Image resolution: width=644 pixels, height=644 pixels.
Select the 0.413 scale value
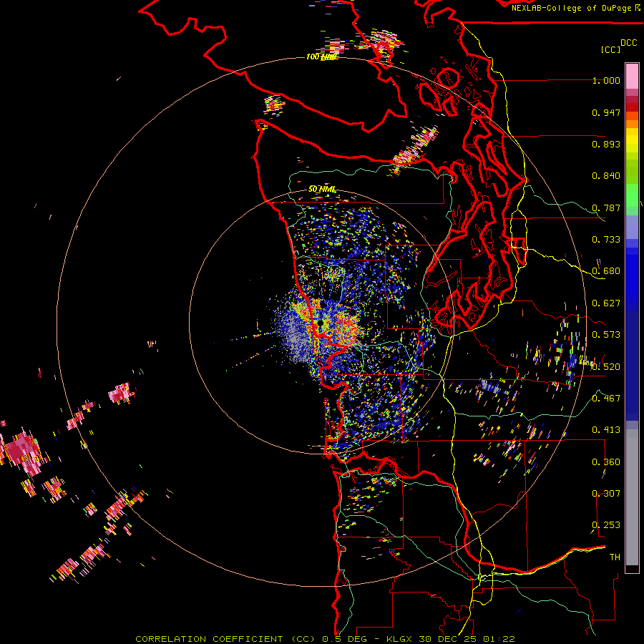606,430
